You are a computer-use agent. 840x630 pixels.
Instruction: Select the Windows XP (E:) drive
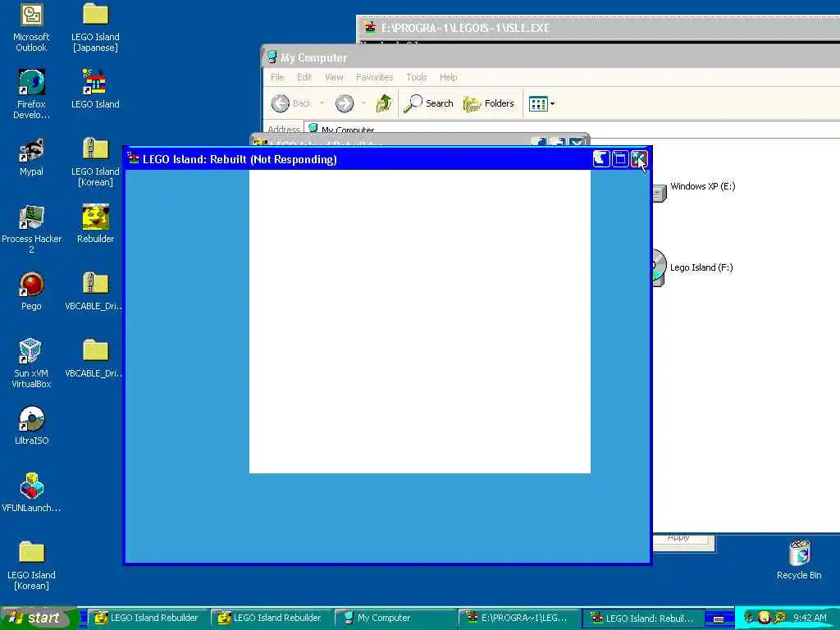(x=694, y=188)
